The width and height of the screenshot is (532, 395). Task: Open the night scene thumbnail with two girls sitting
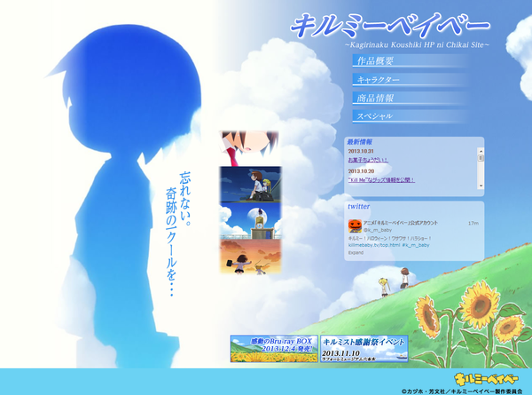(250, 185)
